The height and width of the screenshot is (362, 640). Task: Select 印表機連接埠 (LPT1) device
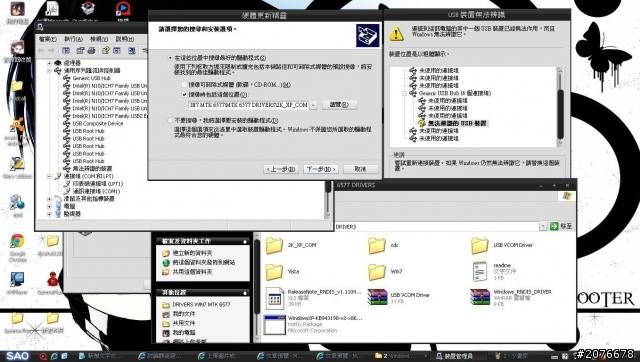[x=98, y=184]
